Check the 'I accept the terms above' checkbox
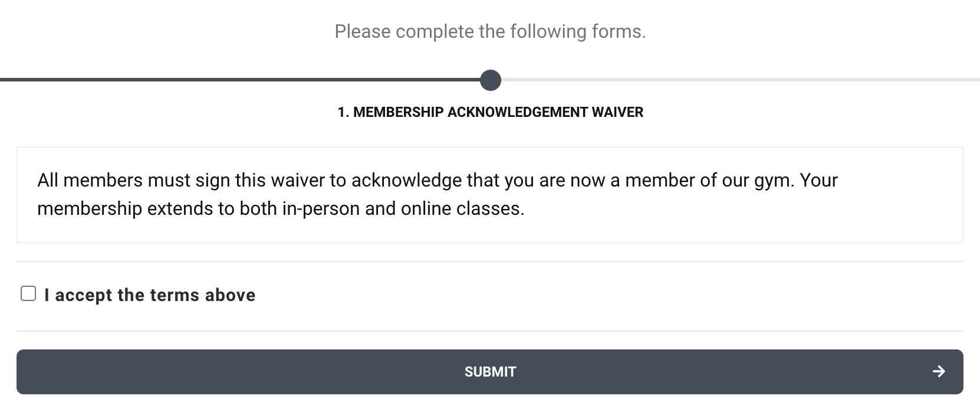Image resolution: width=980 pixels, height=412 pixels. pos(28,292)
